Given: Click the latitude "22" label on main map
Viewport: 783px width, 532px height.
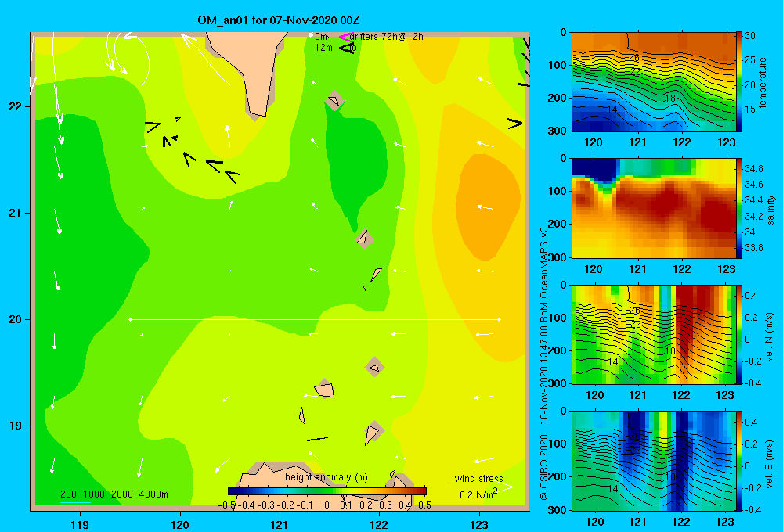Looking at the screenshot, I should [x=15, y=107].
